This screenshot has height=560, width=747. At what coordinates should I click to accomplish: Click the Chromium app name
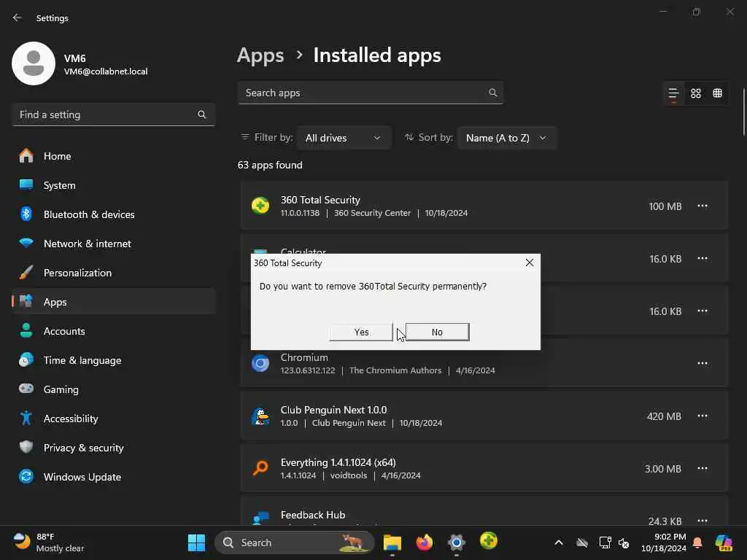pos(304,357)
